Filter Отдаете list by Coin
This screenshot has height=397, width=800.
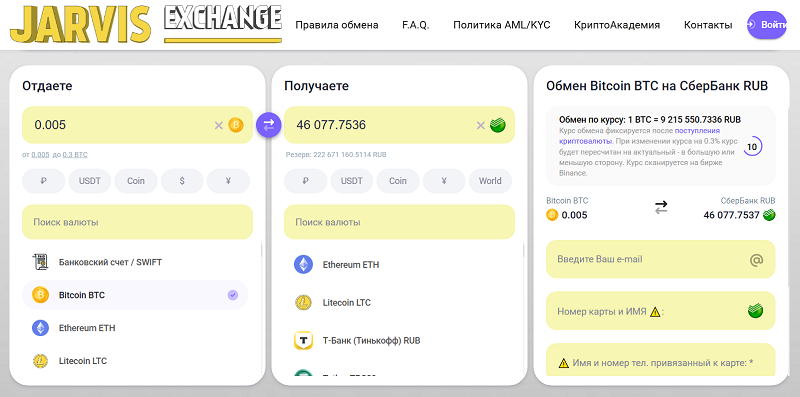pos(136,181)
